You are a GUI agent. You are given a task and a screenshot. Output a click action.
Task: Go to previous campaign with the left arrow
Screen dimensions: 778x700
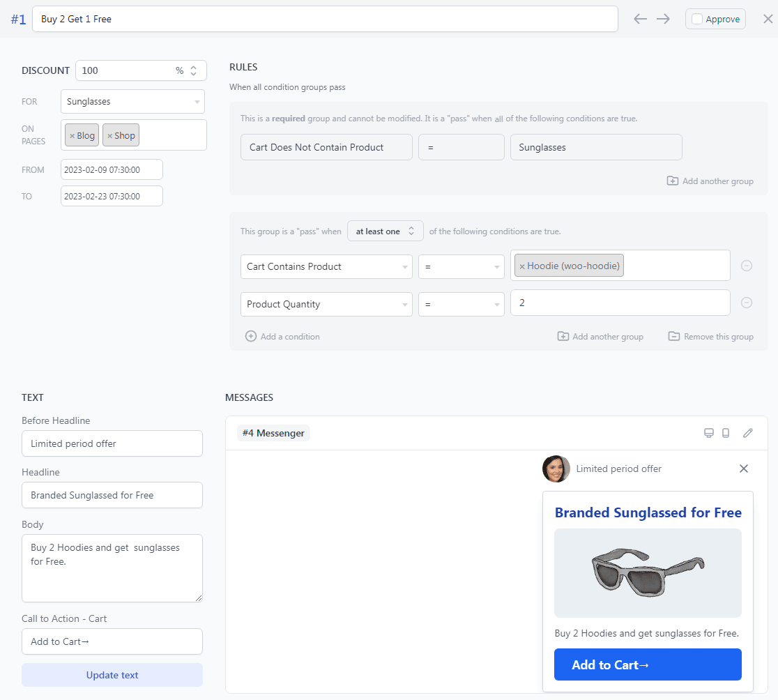coord(640,19)
